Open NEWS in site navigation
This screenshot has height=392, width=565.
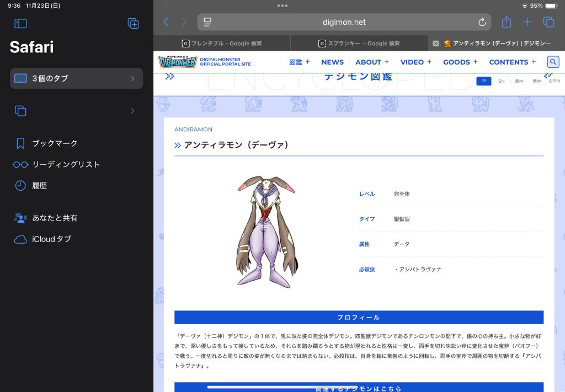pyautogui.click(x=332, y=62)
